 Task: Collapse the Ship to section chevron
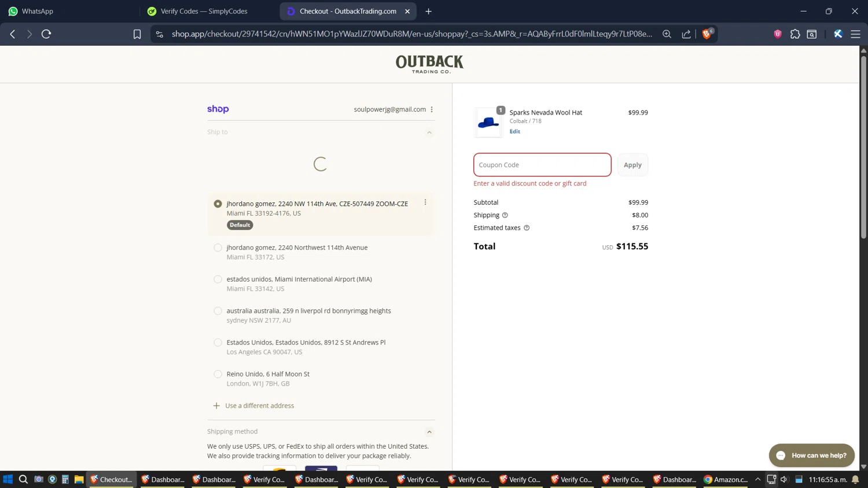[429, 132]
